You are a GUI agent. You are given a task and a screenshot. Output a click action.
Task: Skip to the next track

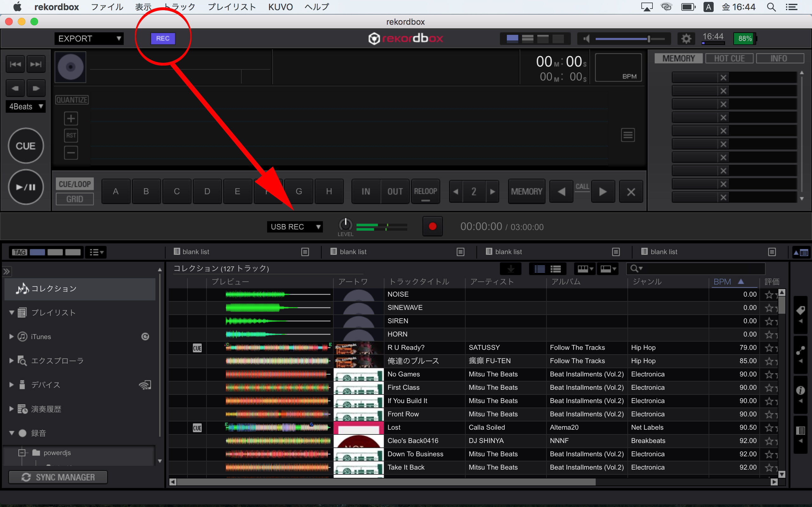click(x=36, y=64)
